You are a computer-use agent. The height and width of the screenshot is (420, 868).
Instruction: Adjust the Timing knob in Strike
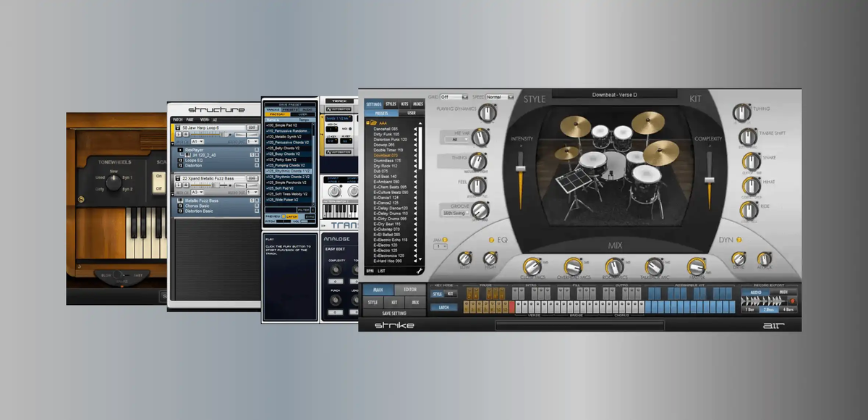477,162
